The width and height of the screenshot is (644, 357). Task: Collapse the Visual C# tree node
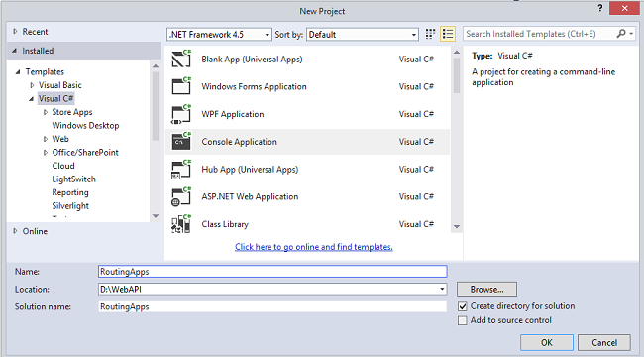pos(32,99)
